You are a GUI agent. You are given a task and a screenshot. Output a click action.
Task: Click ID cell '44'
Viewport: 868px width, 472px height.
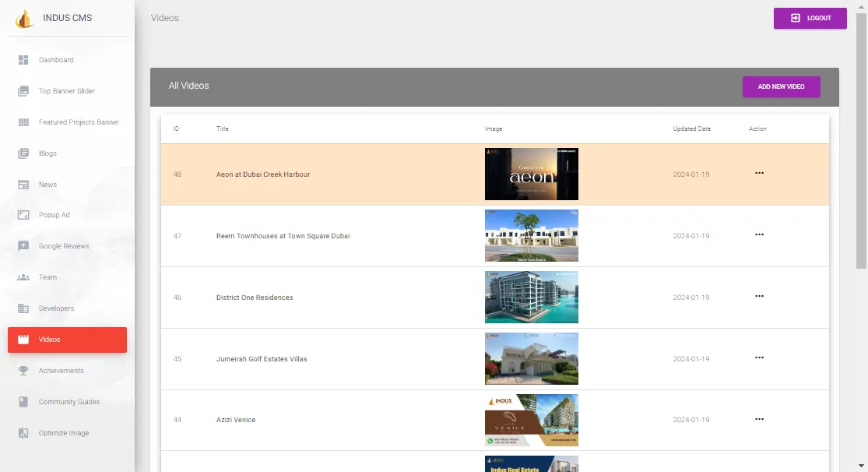177,420
